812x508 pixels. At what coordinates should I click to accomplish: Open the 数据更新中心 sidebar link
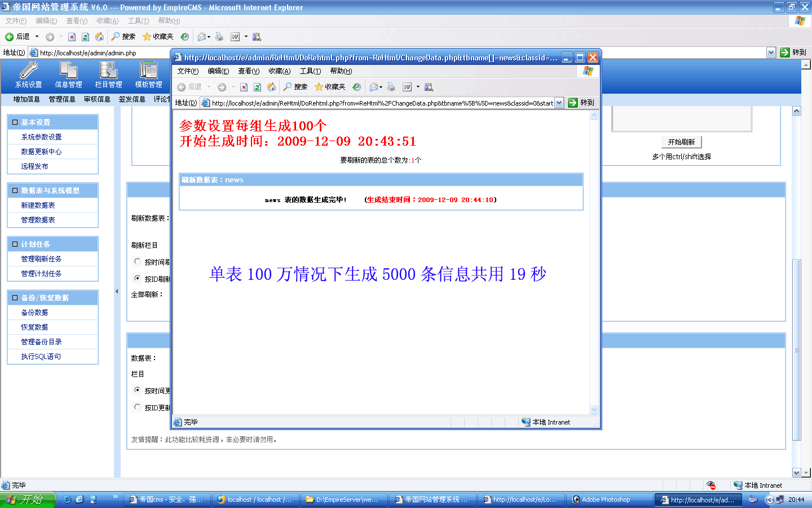coord(41,152)
